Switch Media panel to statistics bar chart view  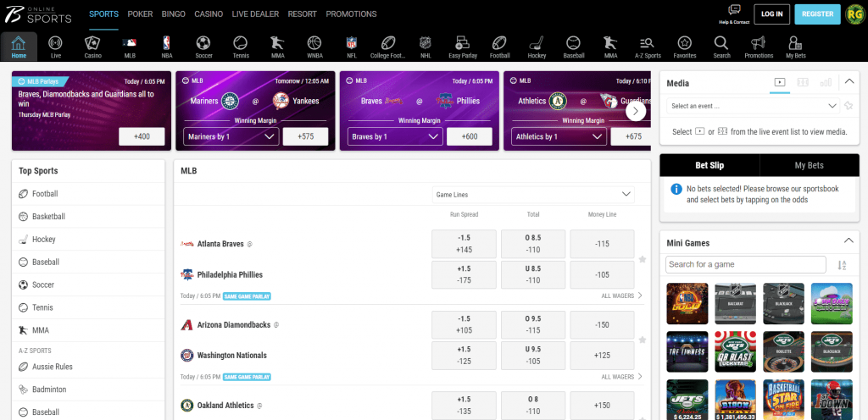point(826,82)
